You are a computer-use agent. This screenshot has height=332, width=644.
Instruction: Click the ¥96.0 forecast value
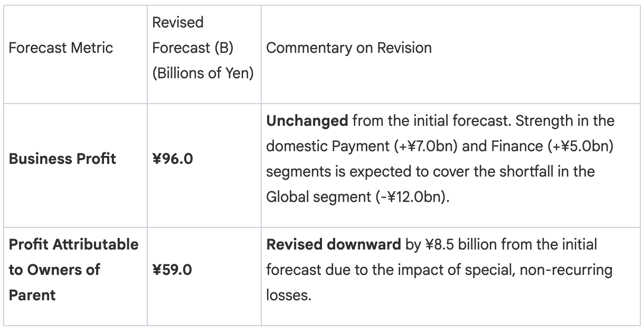point(173,159)
